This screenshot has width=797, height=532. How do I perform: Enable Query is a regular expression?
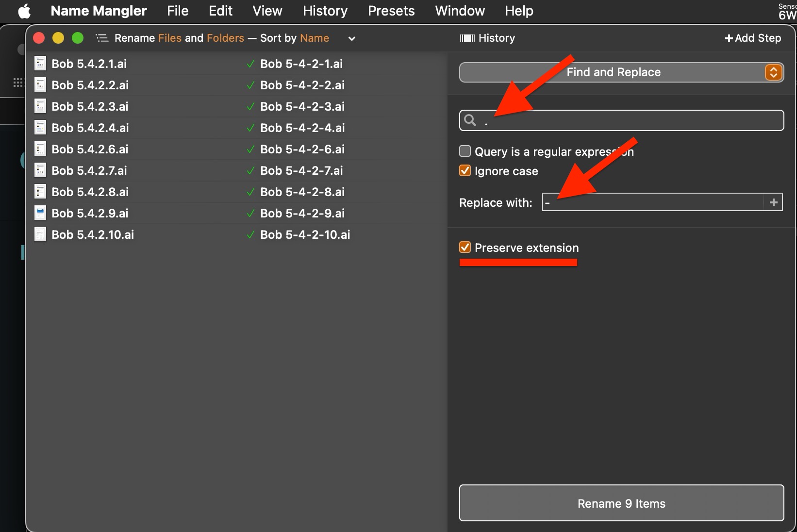point(465,151)
